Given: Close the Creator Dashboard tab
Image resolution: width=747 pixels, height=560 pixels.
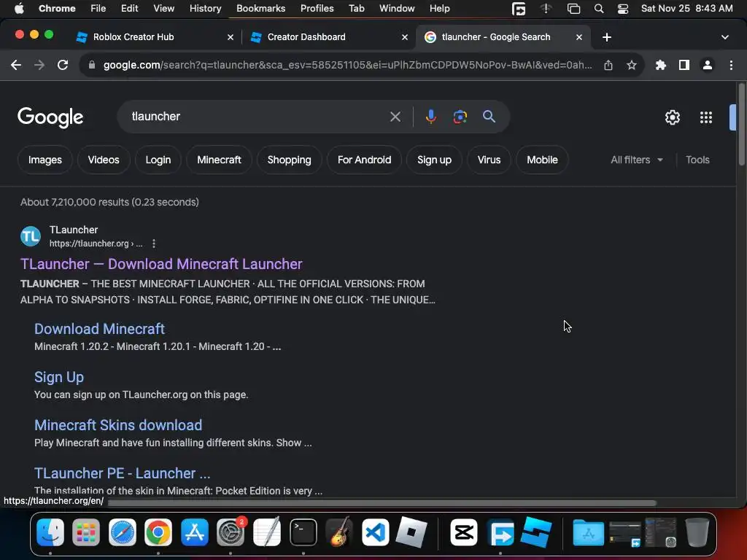Looking at the screenshot, I should point(405,37).
